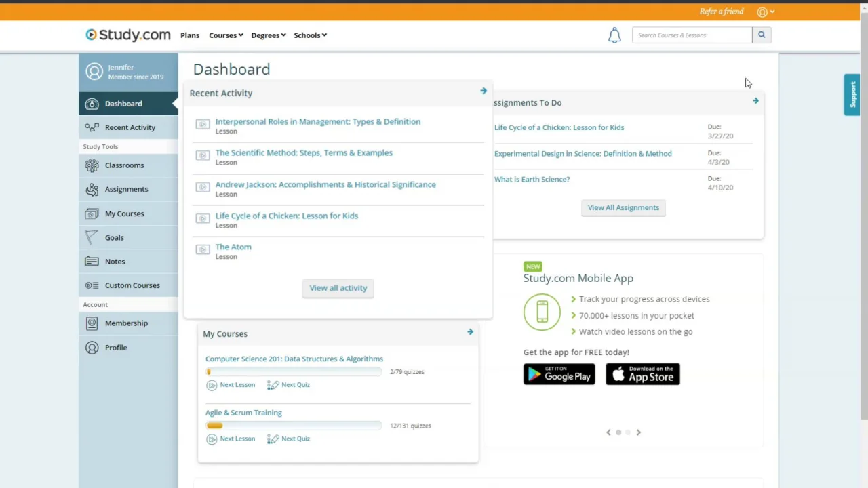The height and width of the screenshot is (488, 868).
Task: Click the Agile & Scrum progress bar
Action: click(294, 426)
